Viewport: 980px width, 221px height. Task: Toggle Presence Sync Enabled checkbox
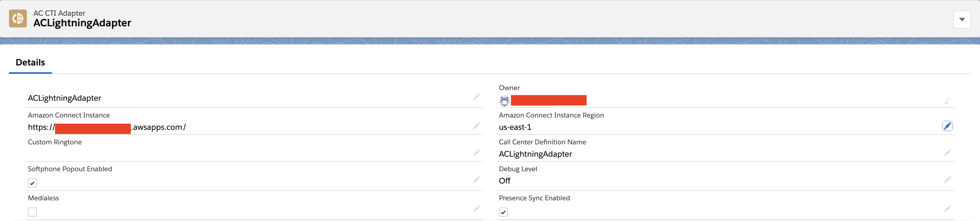[503, 212]
